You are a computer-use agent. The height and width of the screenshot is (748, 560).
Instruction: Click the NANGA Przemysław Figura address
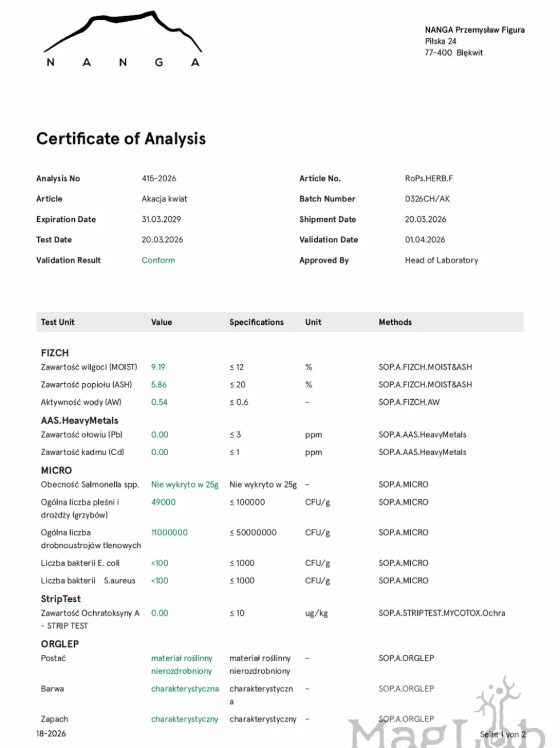[474, 41]
